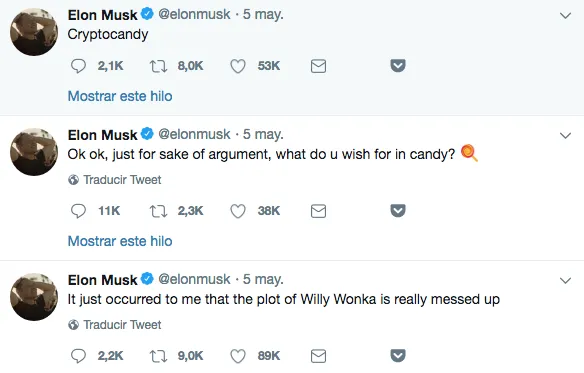The image size is (584, 373).
Task: Reply to the Cryptocandy tweet
Action: 78,66
